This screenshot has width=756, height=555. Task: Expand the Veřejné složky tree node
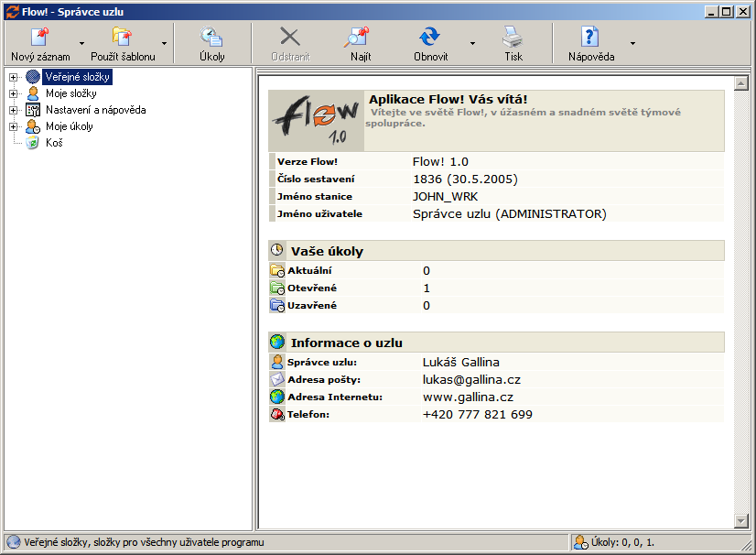[14, 77]
